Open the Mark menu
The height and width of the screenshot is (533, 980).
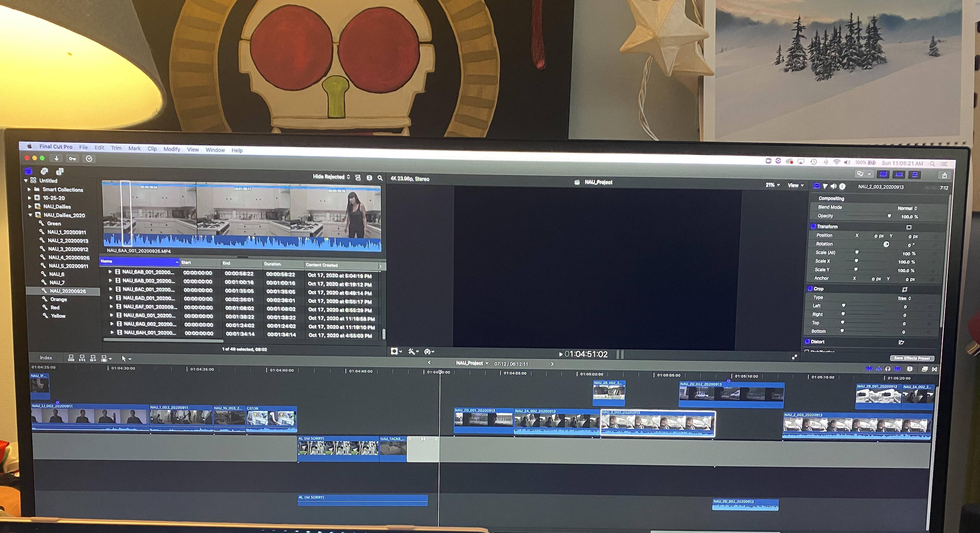click(x=134, y=148)
